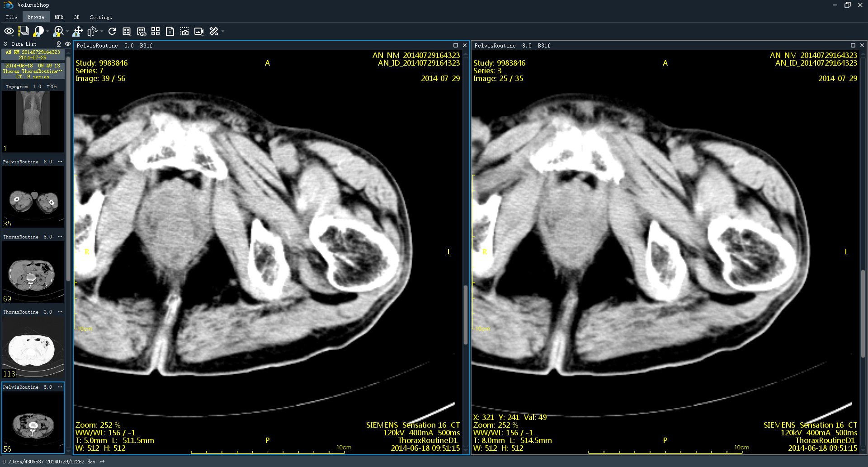
Task: Open the MPR tab
Action: (59, 17)
